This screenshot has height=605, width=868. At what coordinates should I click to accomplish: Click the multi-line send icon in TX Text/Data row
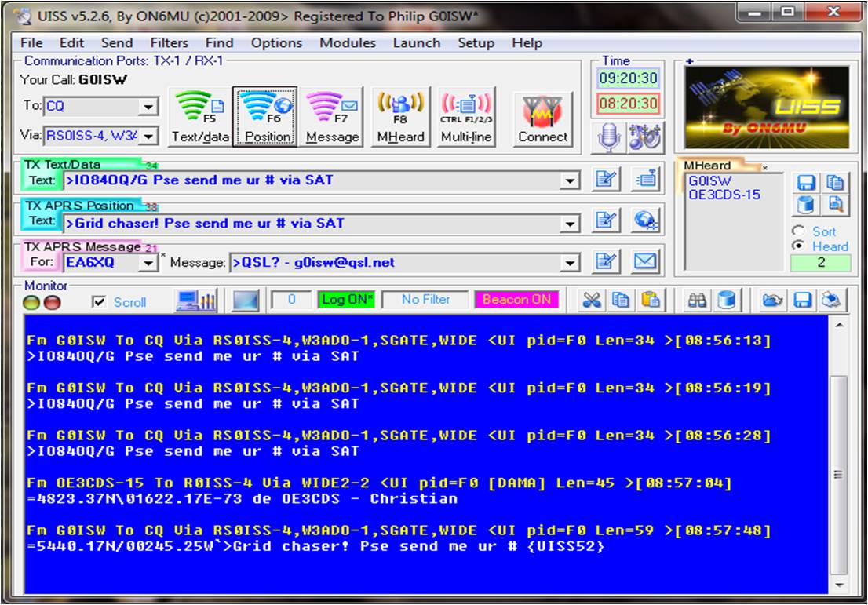click(645, 180)
